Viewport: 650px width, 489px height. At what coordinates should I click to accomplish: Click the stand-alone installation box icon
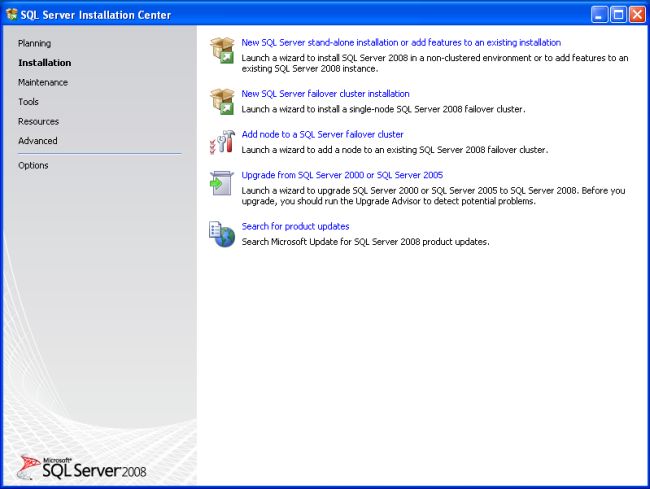[x=222, y=50]
